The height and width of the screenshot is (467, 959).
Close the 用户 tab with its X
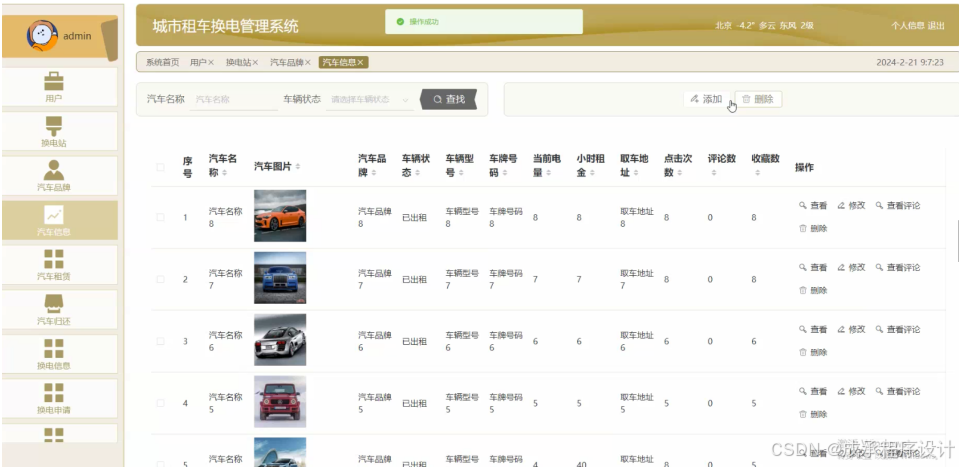(x=211, y=62)
